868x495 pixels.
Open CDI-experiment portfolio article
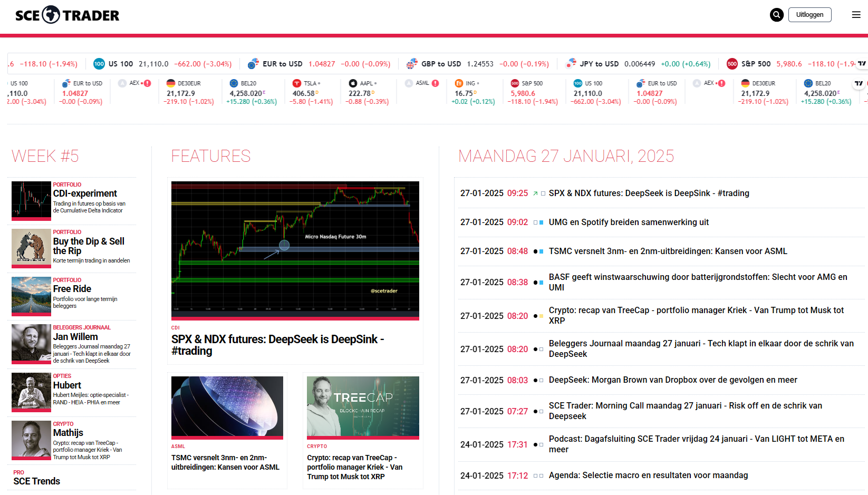pos(85,193)
